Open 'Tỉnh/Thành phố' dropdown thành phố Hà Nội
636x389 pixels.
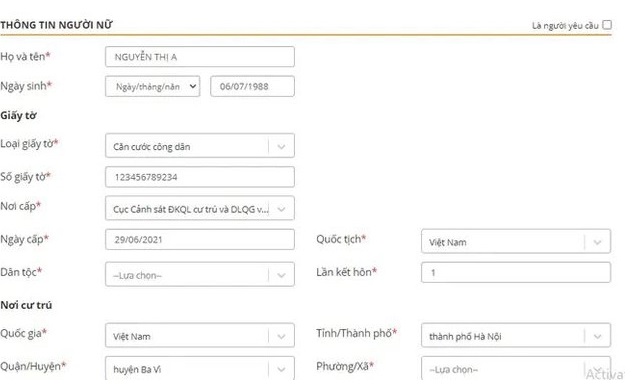[x=516, y=335]
